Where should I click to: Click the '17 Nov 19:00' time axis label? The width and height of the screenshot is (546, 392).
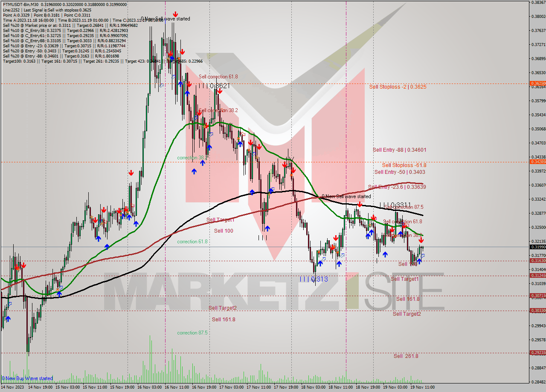click(286, 387)
